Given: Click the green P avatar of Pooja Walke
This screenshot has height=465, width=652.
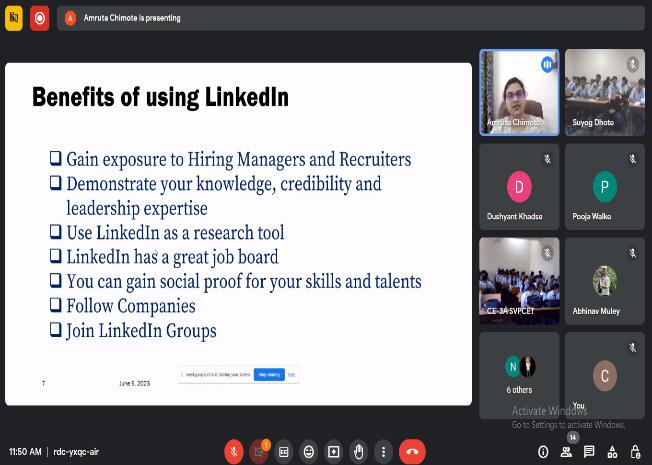Looking at the screenshot, I should 605,187.
